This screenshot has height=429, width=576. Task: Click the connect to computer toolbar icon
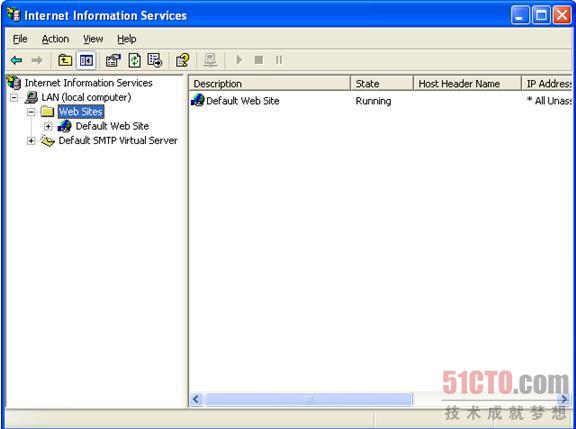(210, 60)
